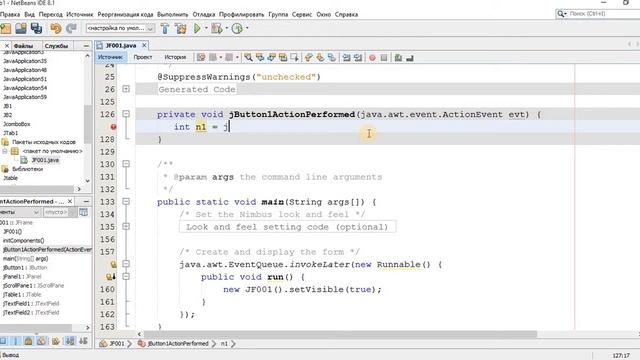Click the green Run Project icon

[x=197, y=28]
